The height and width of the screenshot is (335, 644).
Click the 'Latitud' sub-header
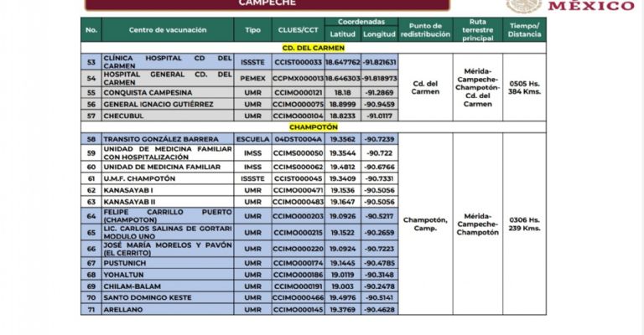342,34
